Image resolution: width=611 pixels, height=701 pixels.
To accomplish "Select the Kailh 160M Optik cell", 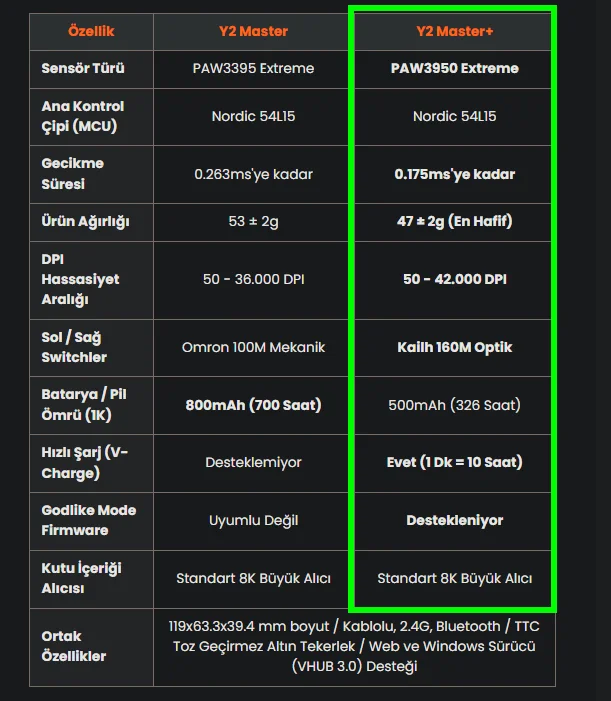I will [455, 347].
